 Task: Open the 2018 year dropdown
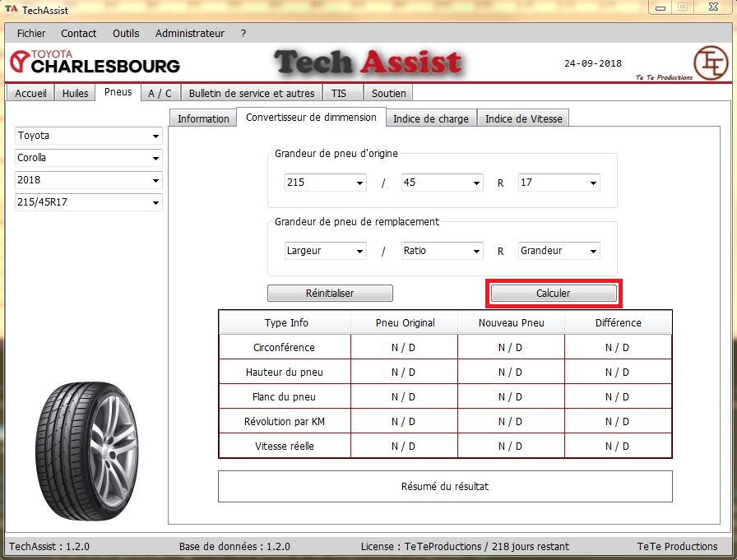pos(89,180)
